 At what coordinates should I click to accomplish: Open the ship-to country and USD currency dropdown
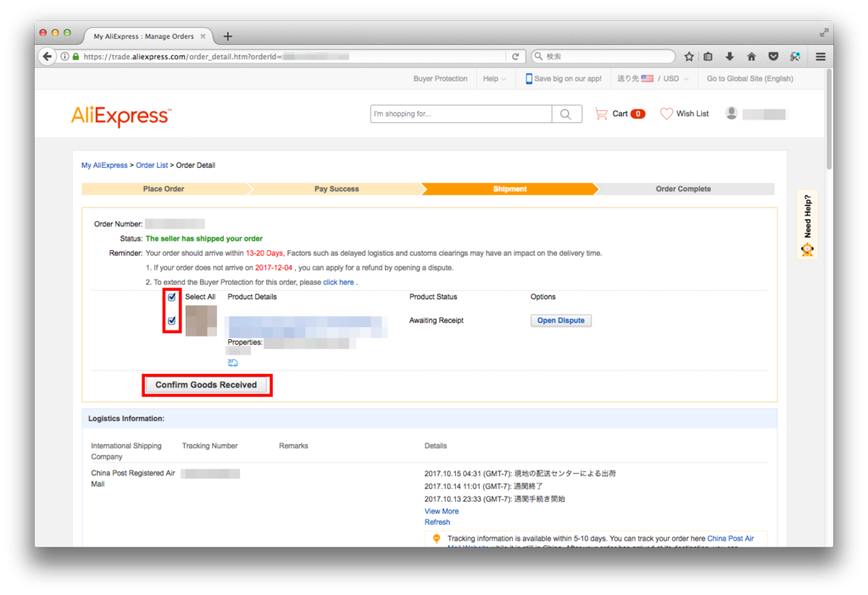(654, 79)
